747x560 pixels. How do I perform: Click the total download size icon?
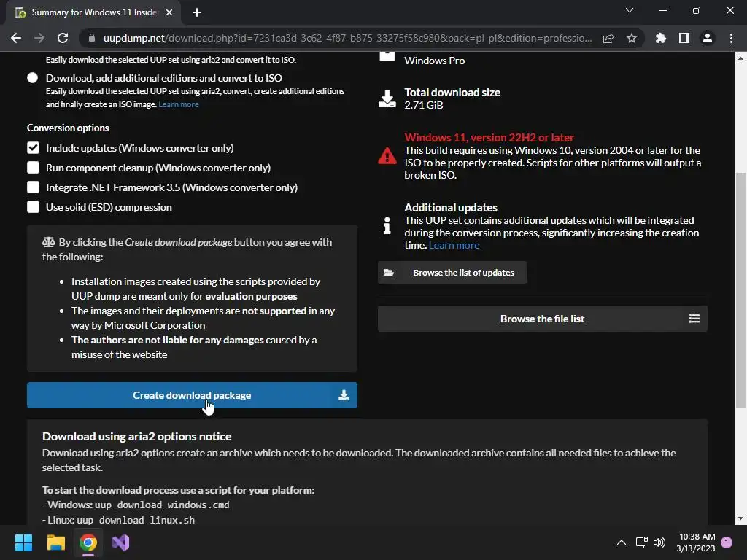tap(387, 98)
